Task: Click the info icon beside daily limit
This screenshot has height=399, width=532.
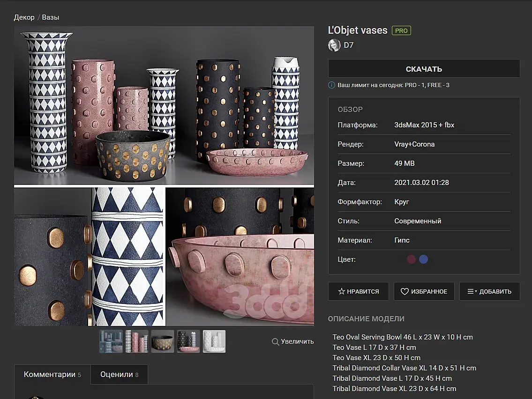Action: pyautogui.click(x=331, y=85)
